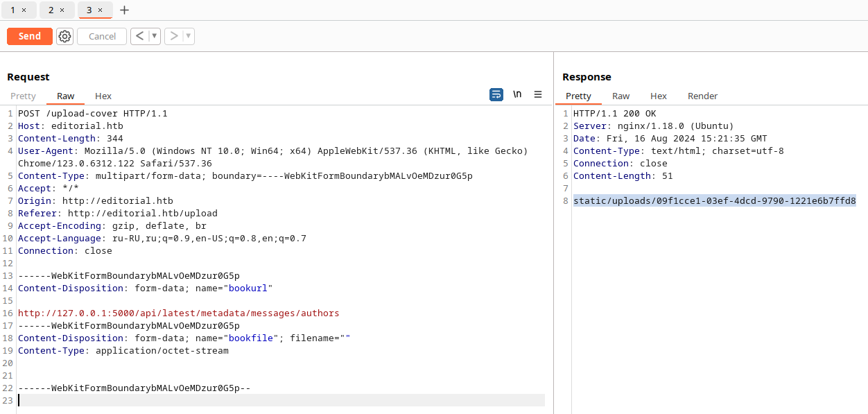This screenshot has height=414, width=868.
Task: Open the request editor options menu
Action: click(x=538, y=94)
